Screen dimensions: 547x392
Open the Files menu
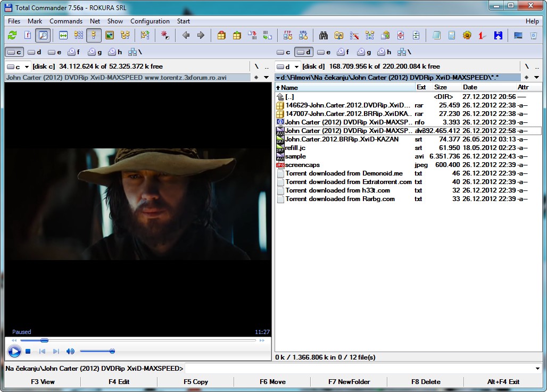click(14, 21)
